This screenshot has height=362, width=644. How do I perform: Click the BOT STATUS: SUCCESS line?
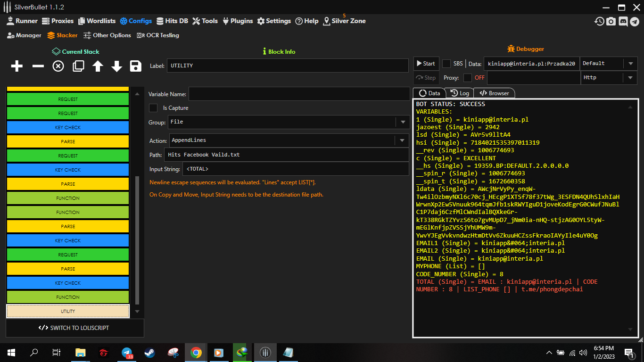tap(450, 104)
